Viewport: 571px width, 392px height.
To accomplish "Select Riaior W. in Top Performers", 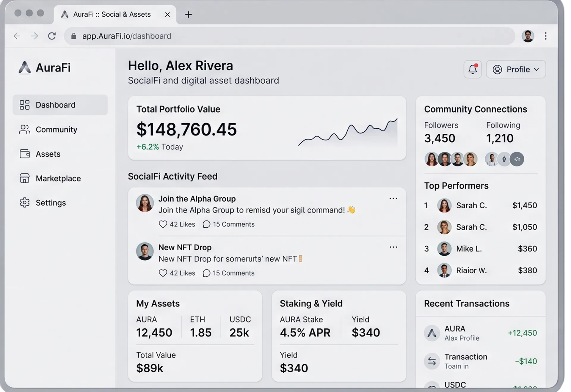I will pyautogui.click(x=481, y=270).
